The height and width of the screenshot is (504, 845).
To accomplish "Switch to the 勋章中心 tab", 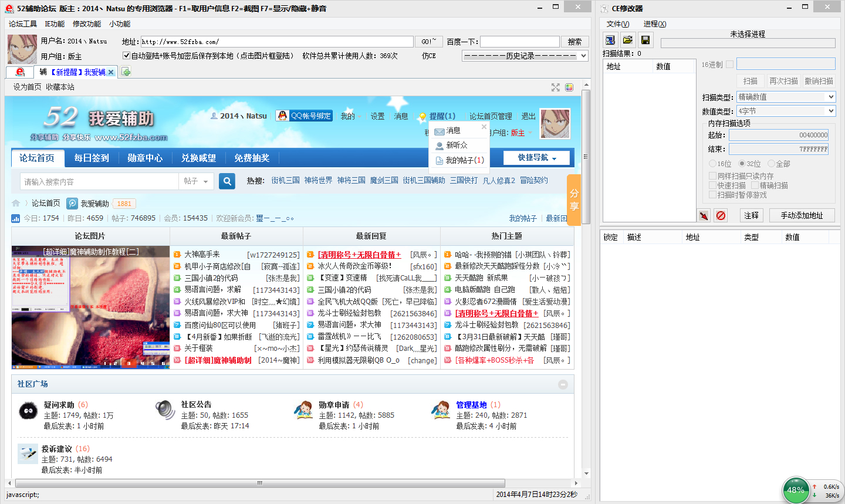I will (145, 158).
